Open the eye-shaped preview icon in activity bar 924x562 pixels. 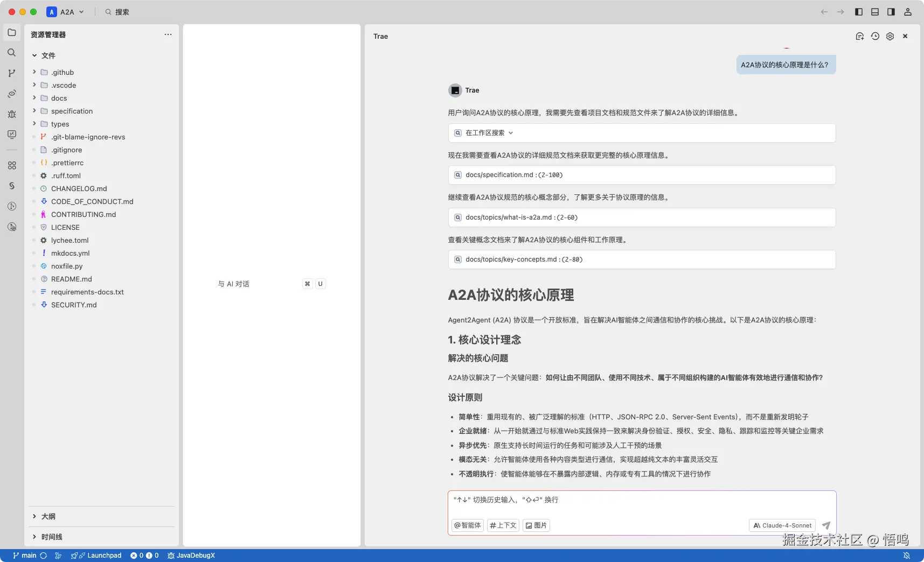pyautogui.click(x=12, y=94)
